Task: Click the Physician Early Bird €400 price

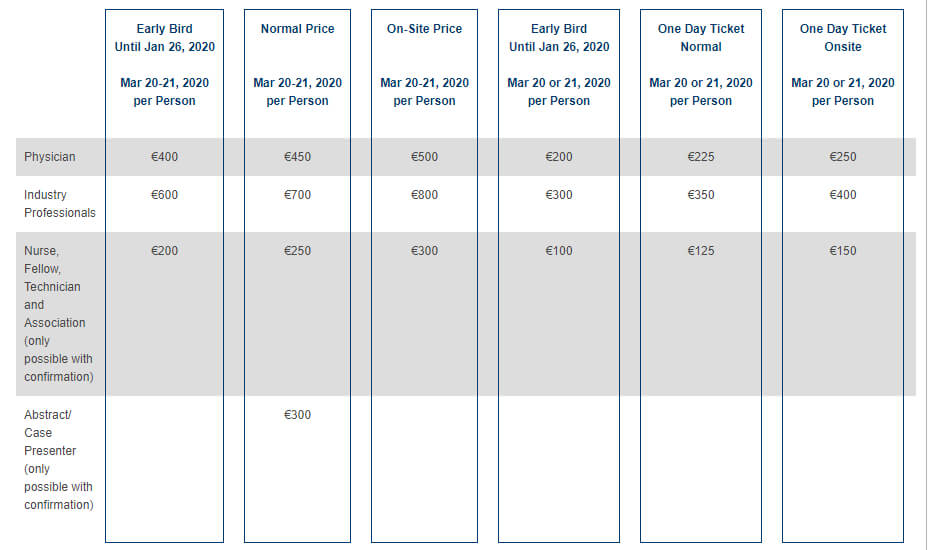Action: coord(164,157)
